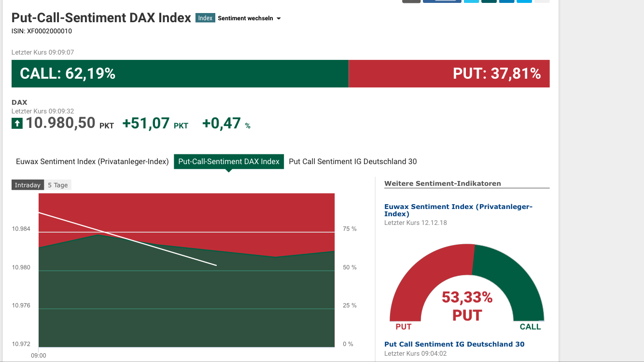This screenshot has height=362, width=644.
Task: Click the point change +51,07
Action: [146, 123]
